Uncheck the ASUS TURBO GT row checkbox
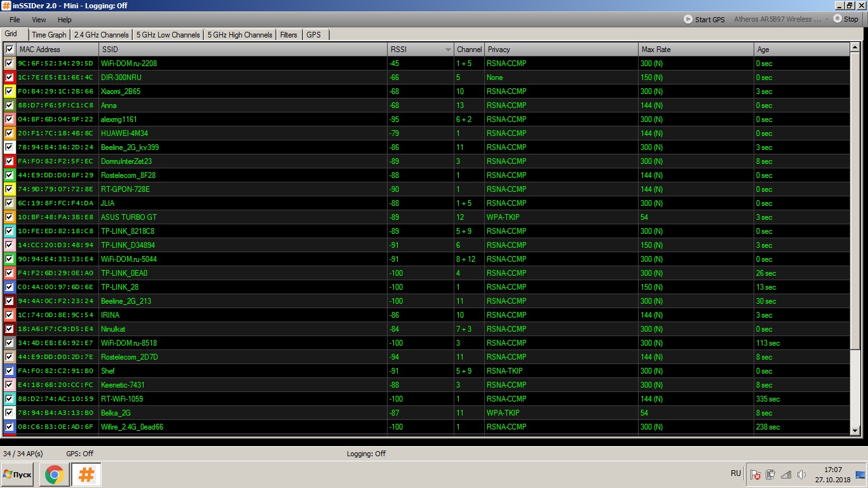 [x=10, y=217]
